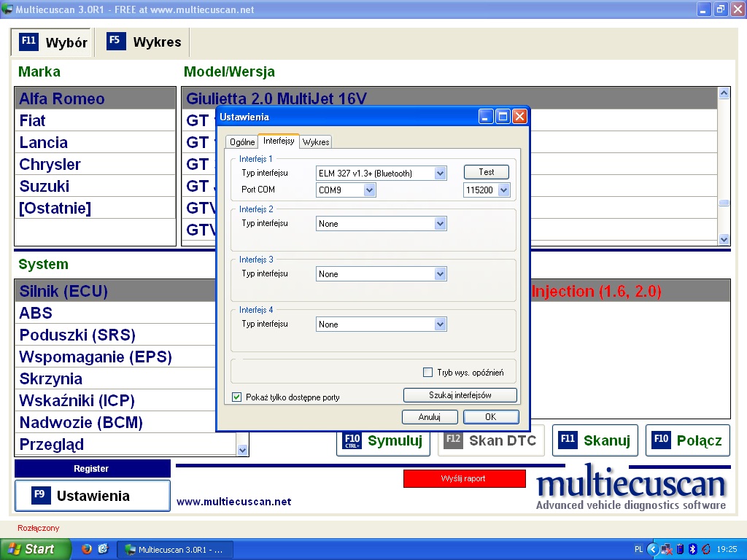Select Fiat in Marka list
747x560 pixels.
tap(96, 120)
